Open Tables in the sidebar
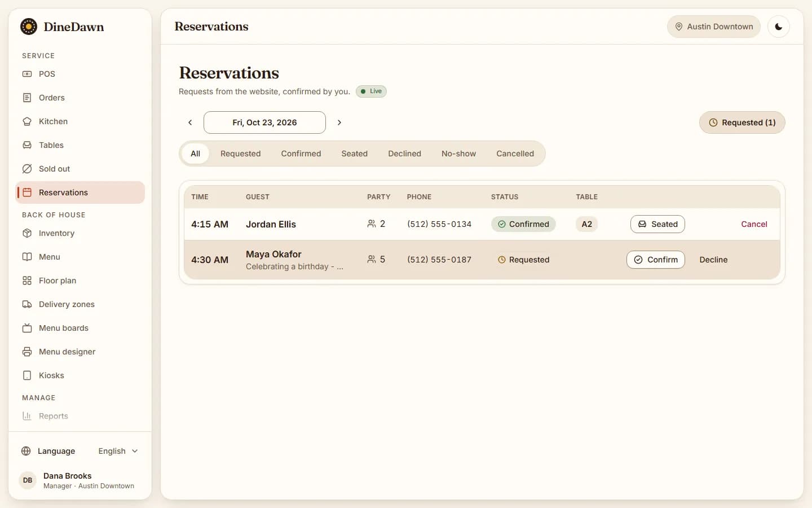The width and height of the screenshot is (812, 508). [80, 145]
